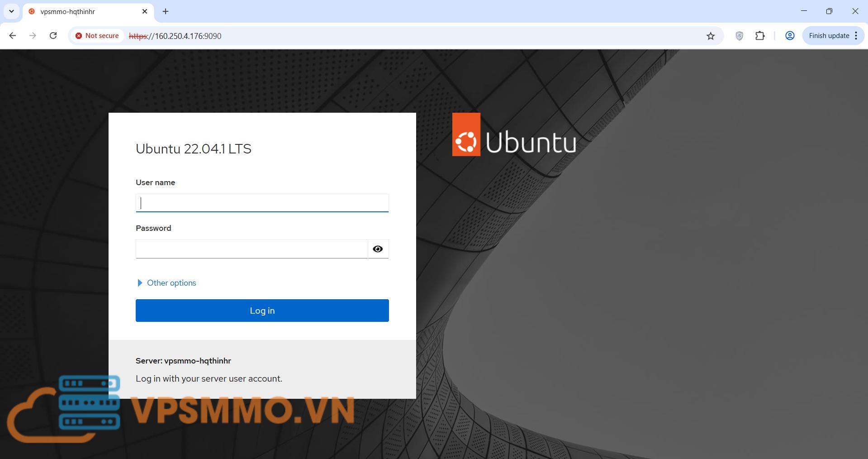Bookmark this page with star icon
Image resolution: width=868 pixels, height=459 pixels.
point(711,36)
